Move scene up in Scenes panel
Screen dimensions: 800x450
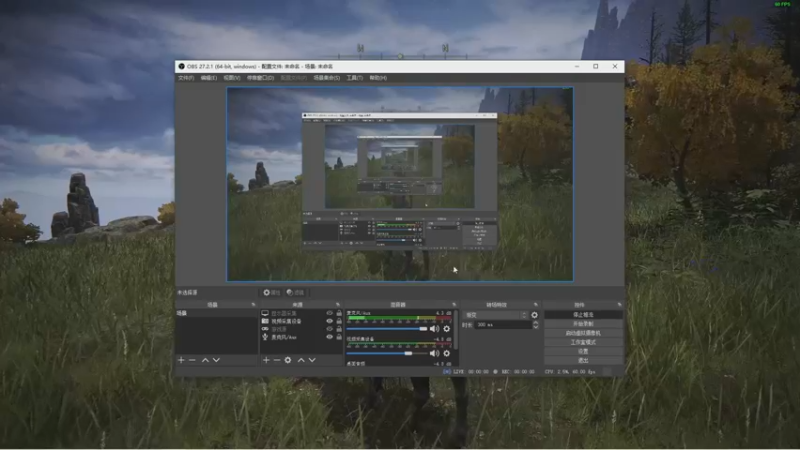pyautogui.click(x=205, y=360)
